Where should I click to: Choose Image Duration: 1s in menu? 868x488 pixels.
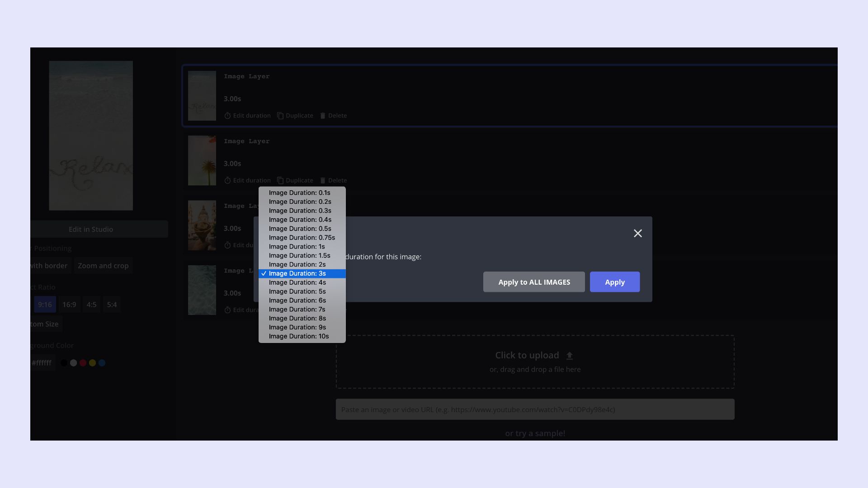(297, 247)
